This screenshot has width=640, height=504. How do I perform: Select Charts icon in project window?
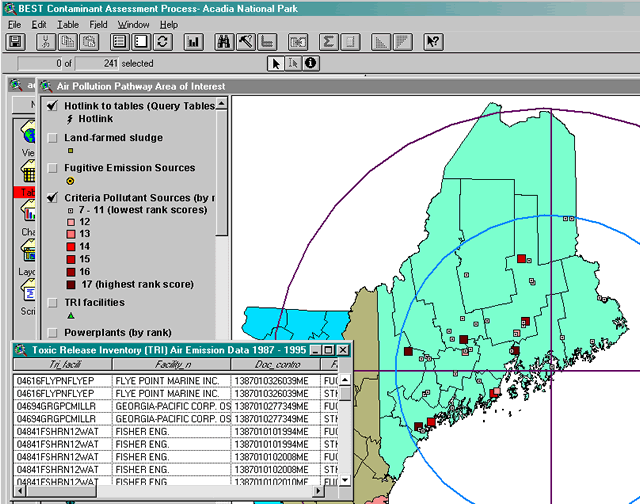(x=28, y=211)
